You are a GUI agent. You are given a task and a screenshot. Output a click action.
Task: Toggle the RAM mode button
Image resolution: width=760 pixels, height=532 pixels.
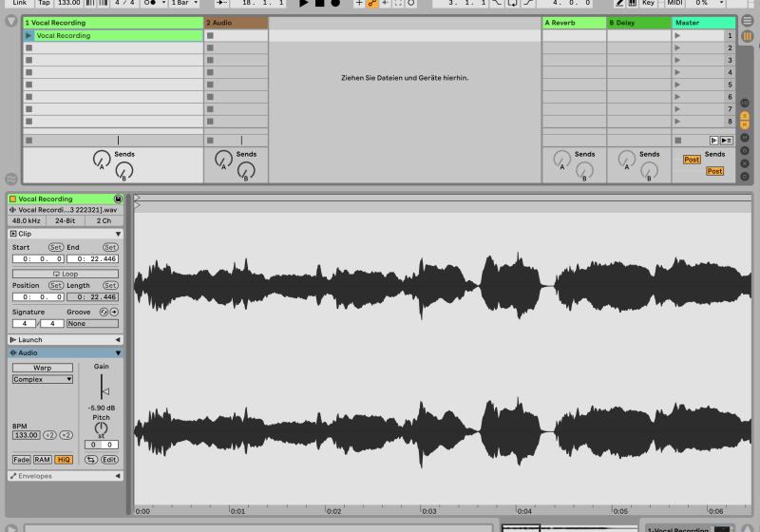[x=42, y=460]
